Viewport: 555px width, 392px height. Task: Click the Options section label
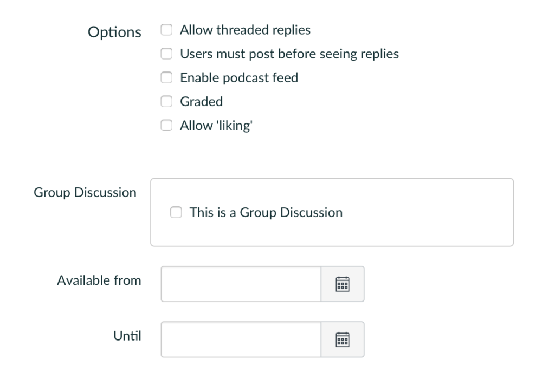point(114,32)
